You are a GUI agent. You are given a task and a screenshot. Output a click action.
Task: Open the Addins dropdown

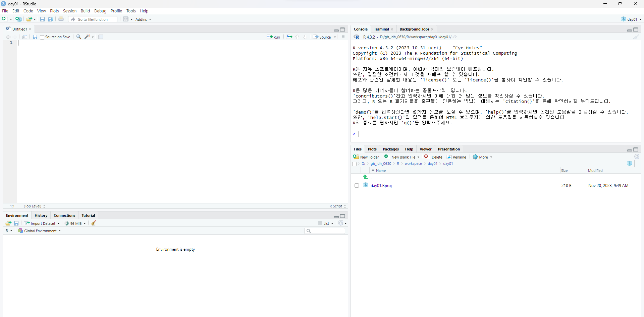143,19
